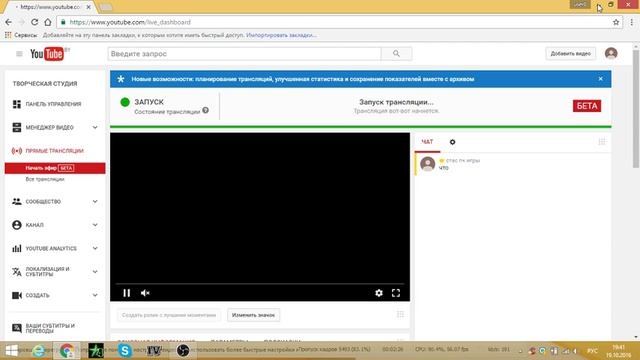Click chat panel grid handle icon

602,142
